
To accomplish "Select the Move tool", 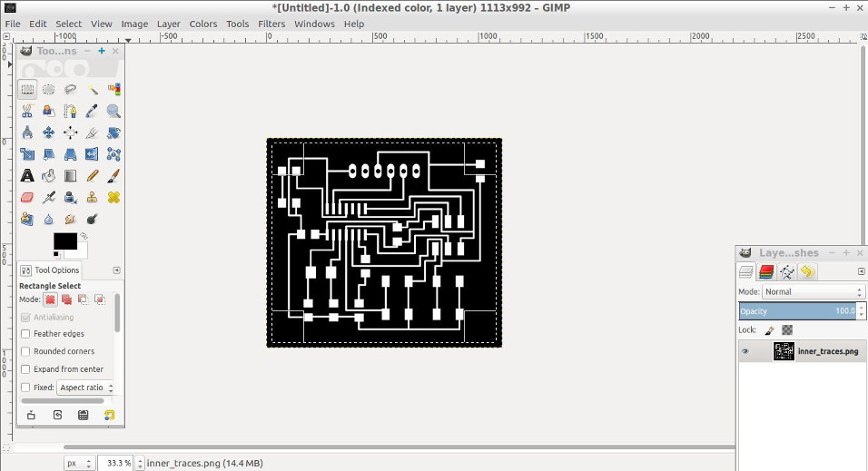I will pyautogui.click(x=49, y=132).
